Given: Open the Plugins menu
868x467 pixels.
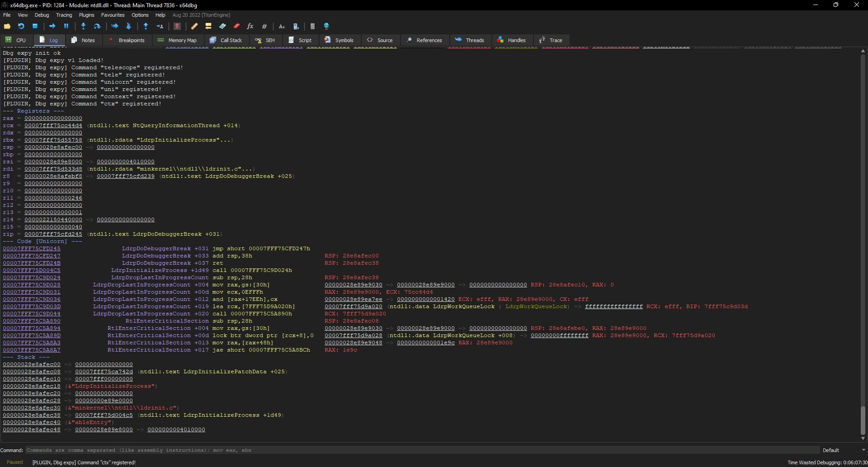Looking at the screenshot, I should [x=86, y=15].
